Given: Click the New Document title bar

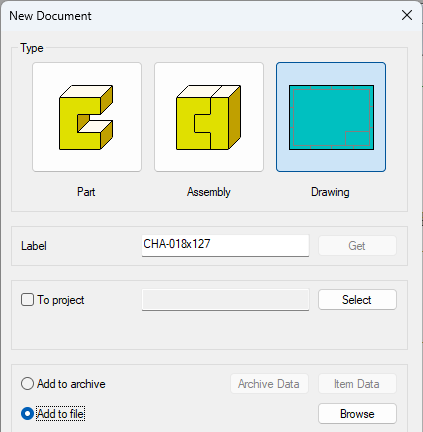Looking at the screenshot, I should 200,16.
